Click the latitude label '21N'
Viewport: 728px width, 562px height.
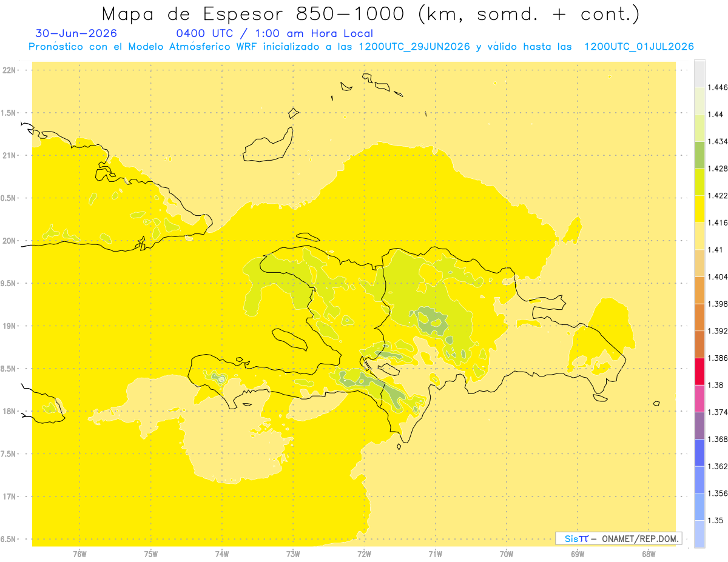(x=10, y=156)
